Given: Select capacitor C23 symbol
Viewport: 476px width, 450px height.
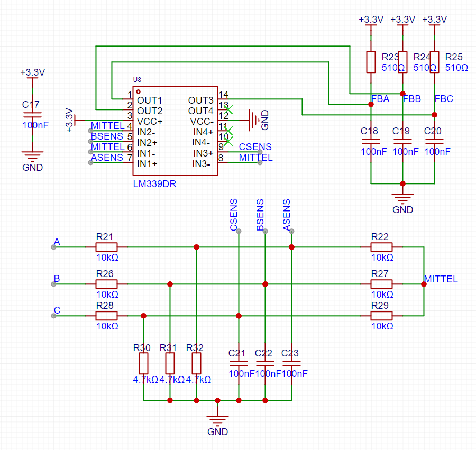Looking at the screenshot, I should [291, 363].
